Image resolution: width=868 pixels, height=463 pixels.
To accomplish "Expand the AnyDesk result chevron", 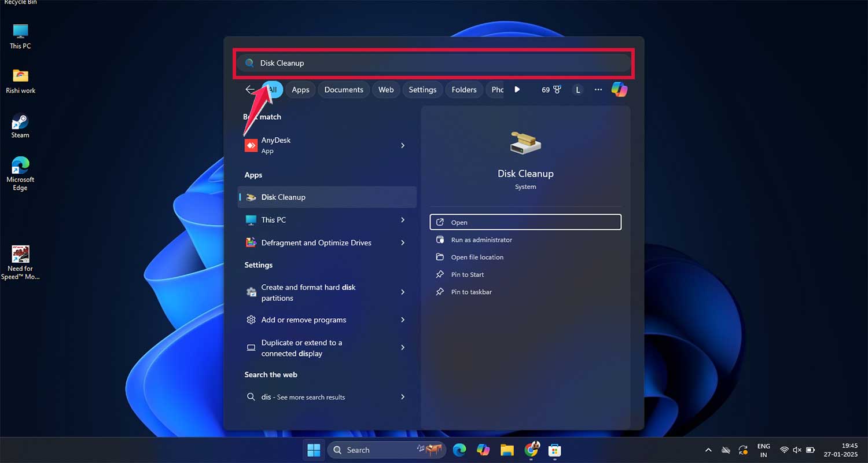I will point(403,145).
